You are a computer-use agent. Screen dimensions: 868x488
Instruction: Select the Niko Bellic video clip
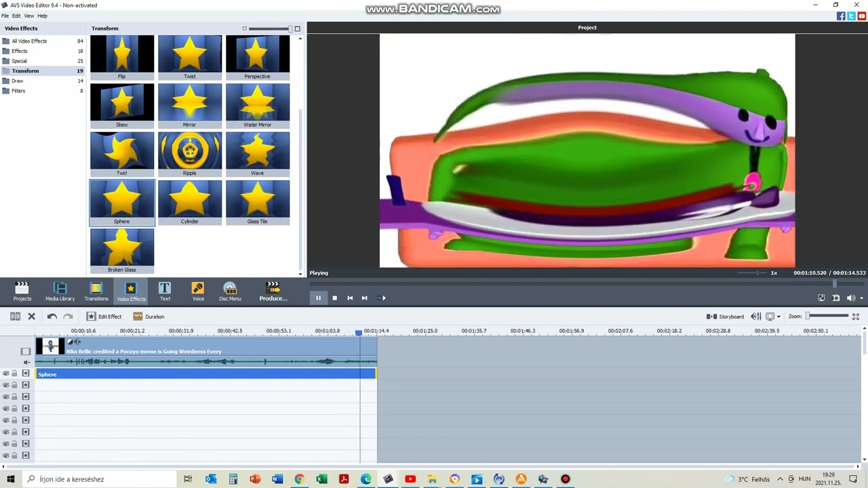tap(206, 346)
